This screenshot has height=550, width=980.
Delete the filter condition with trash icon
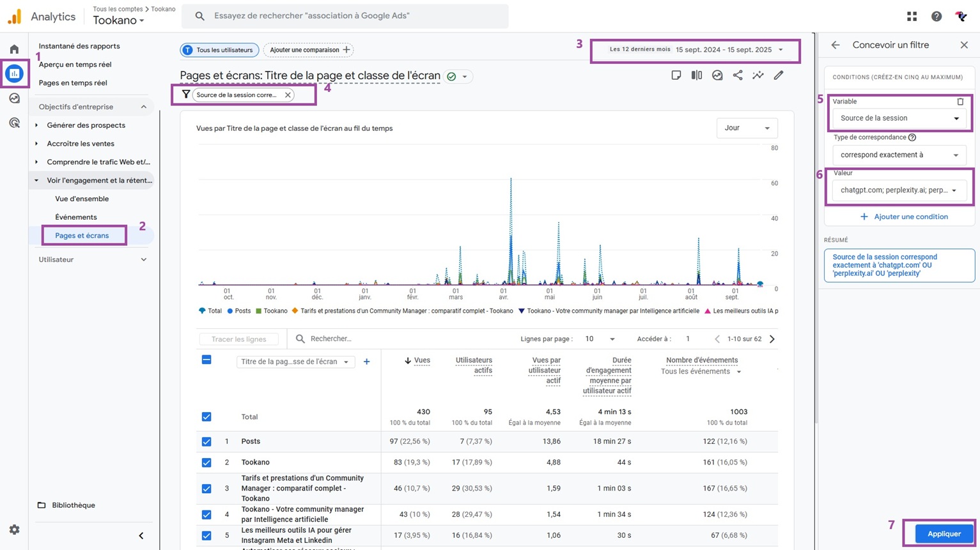point(960,102)
